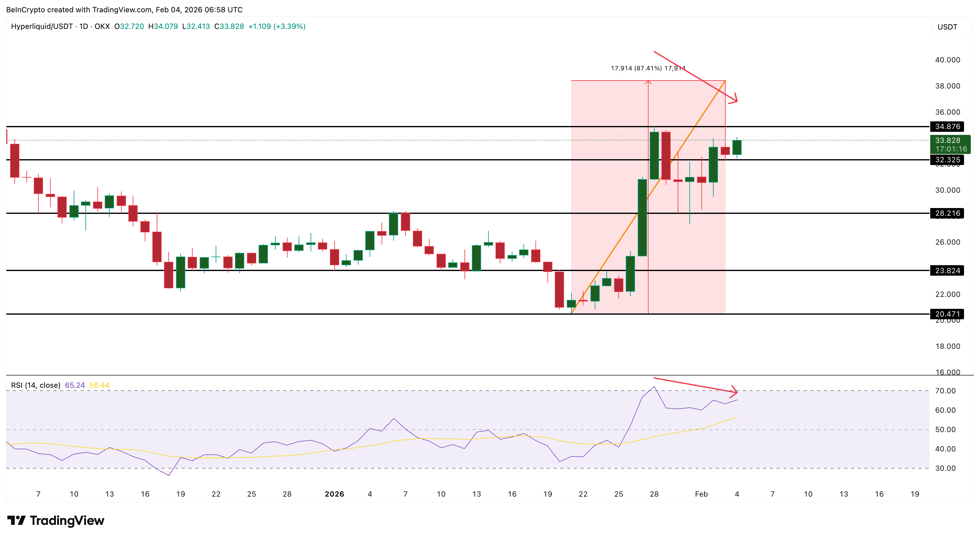980x539 pixels.
Task: Click the current price label 33.828
Action: point(948,140)
